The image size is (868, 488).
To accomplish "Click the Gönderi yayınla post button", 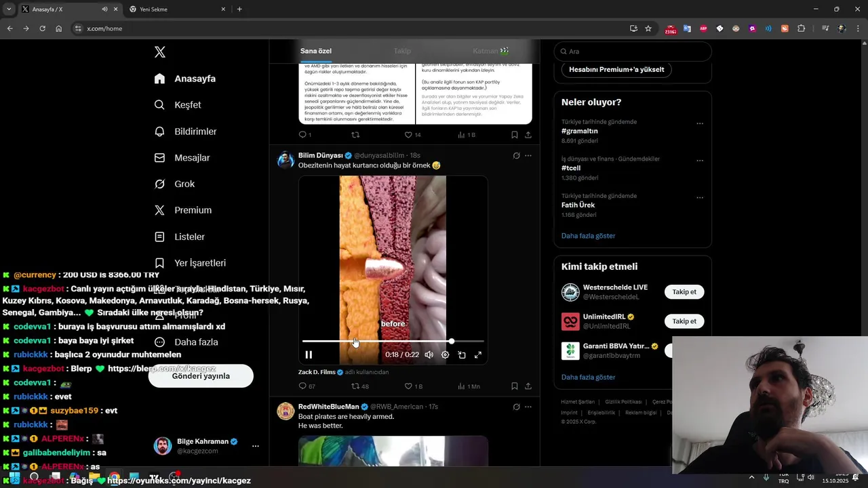I will [201, 376].
